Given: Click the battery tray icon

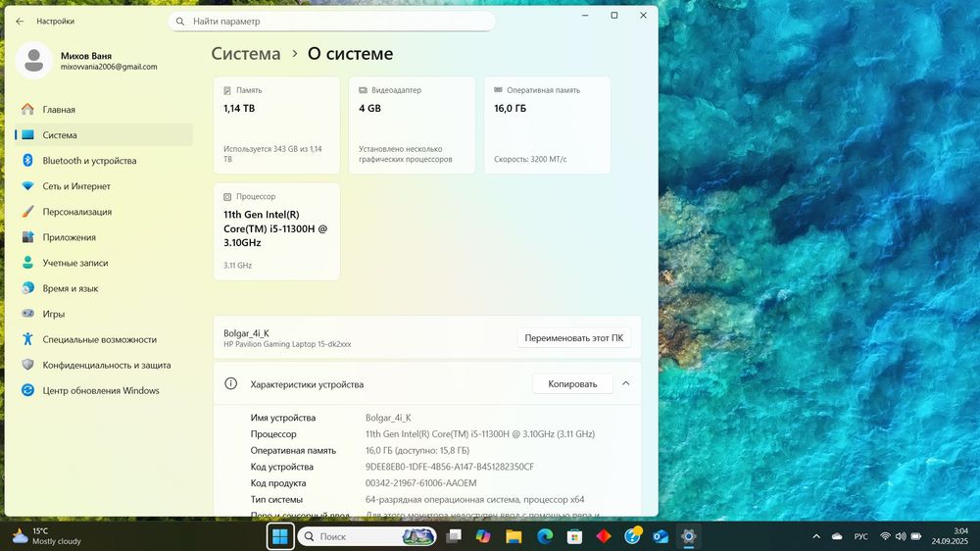Looking at the screenshot, I should 916,536.
